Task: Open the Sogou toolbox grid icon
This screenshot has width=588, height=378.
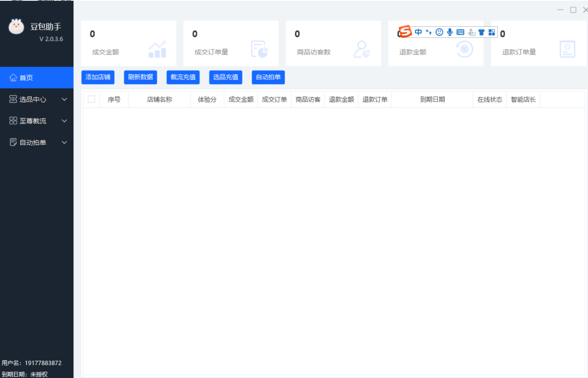Action: 492,32
